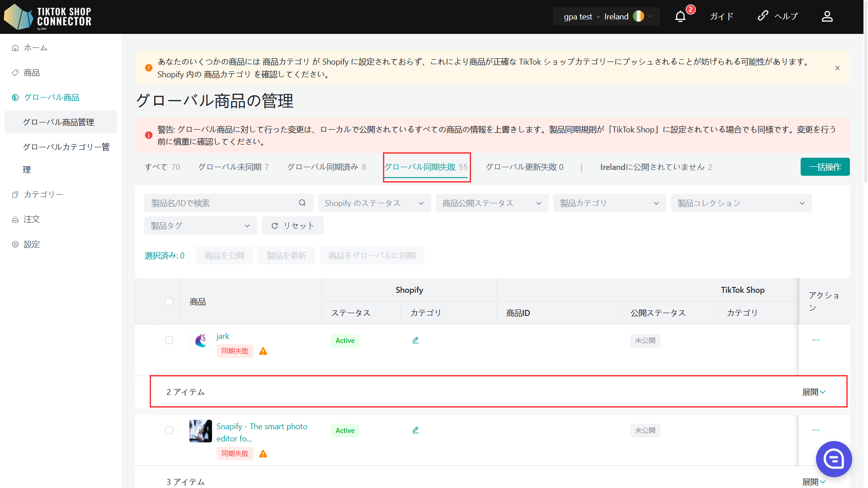The height and width of the screenshot is (488, 868).
Task: Edit Shopify category pencil for Snapify
Action: pos(415,430)
